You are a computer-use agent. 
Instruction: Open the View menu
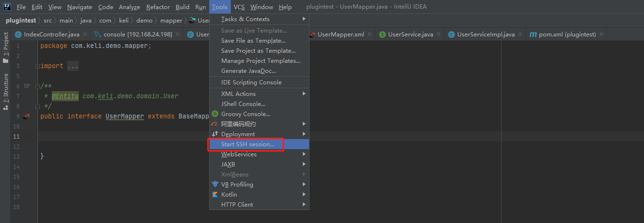coord(55,7)
